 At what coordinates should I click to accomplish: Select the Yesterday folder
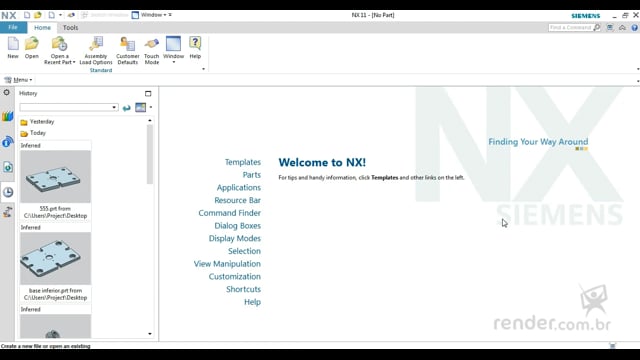pyautogui.click(x=37, y=122)
